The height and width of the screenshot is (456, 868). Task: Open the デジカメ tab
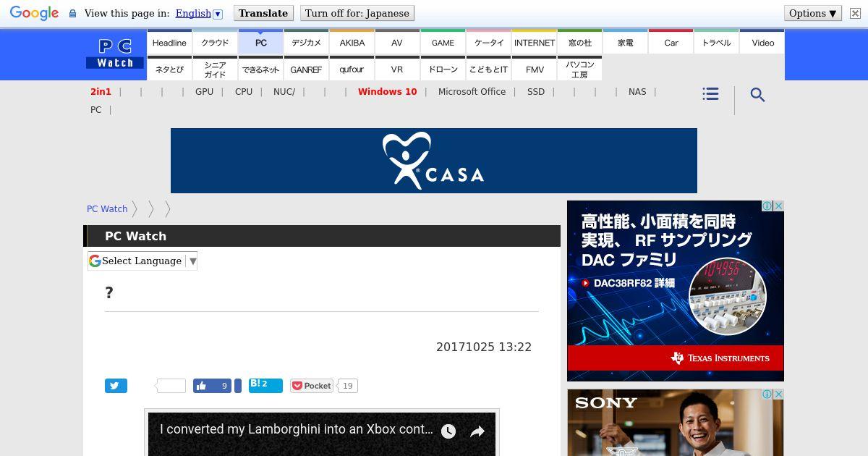pyautogui.click(x=306, y=43)
